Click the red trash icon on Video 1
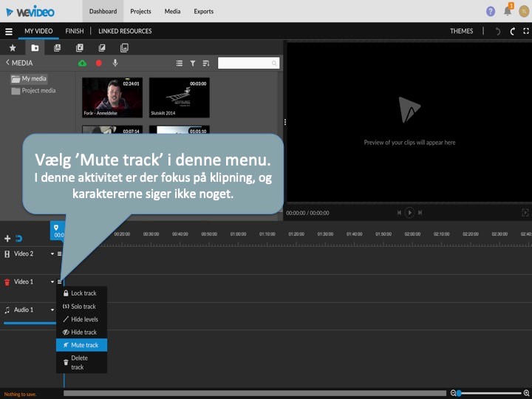This screenshot has height=399, width=532. click(7, 282)
